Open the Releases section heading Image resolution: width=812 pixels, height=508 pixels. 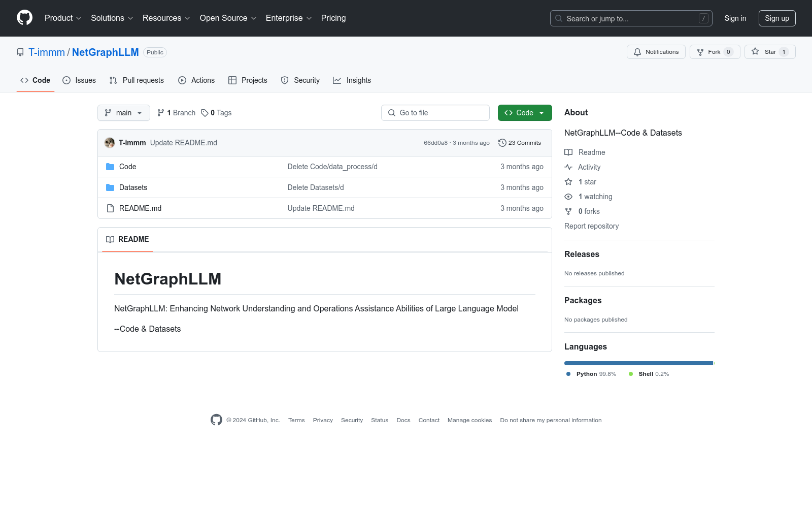pos(582,254)
